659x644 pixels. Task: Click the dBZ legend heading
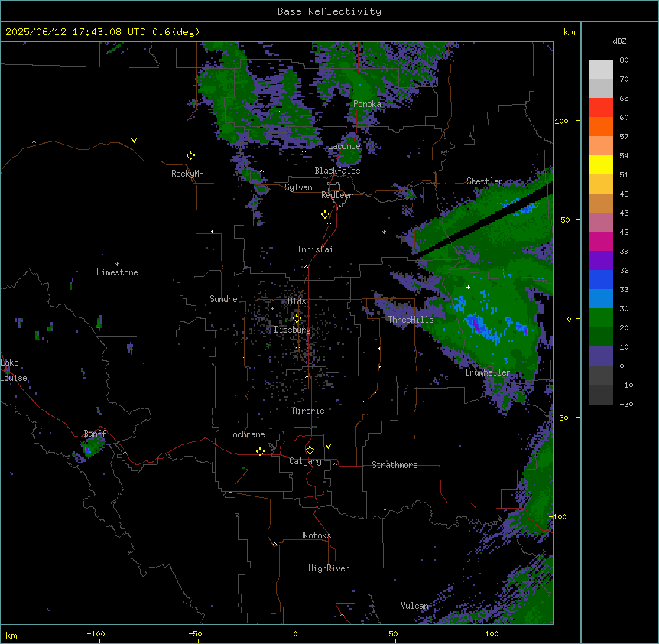pyautogui.click(x=619, y=41)
